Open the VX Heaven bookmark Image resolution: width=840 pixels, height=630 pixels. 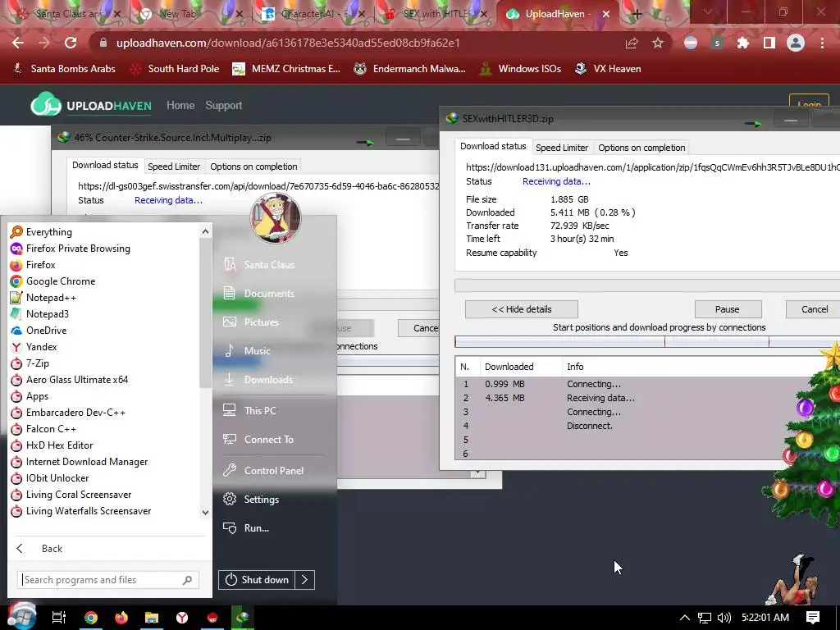coord(608,69)
